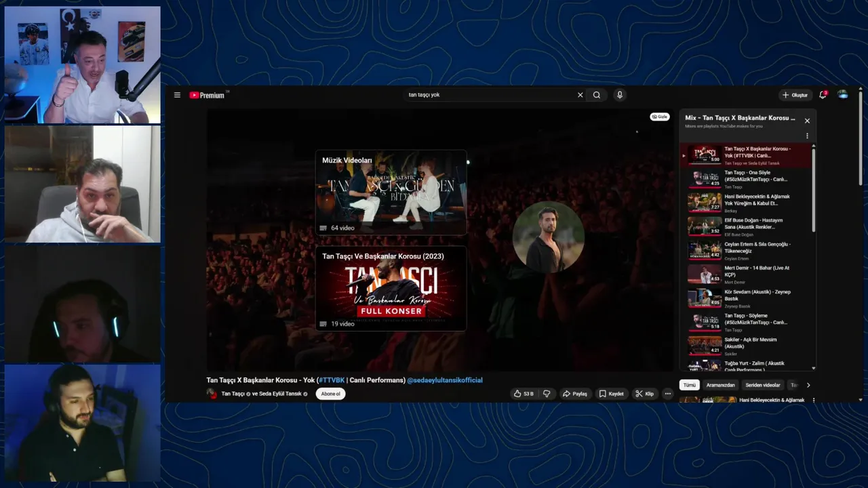Save video with Kaydet button
The height and width of the screenshot is (488, 868).
611,394
